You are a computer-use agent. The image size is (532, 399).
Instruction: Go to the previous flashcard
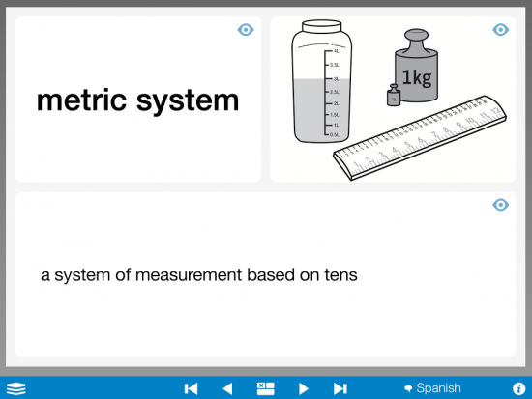[227, 388]
